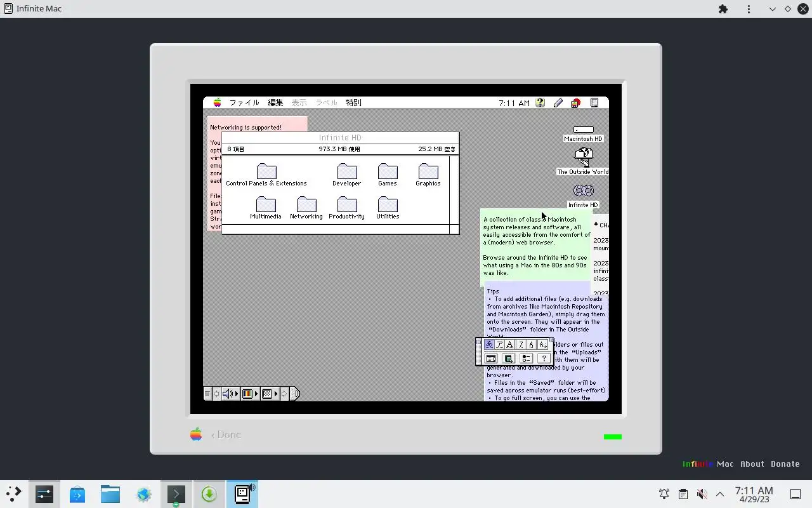Screen dimensions: 812x508
Task: Open Control Strip monitor color depth module
Action: [x=247, y=394]
